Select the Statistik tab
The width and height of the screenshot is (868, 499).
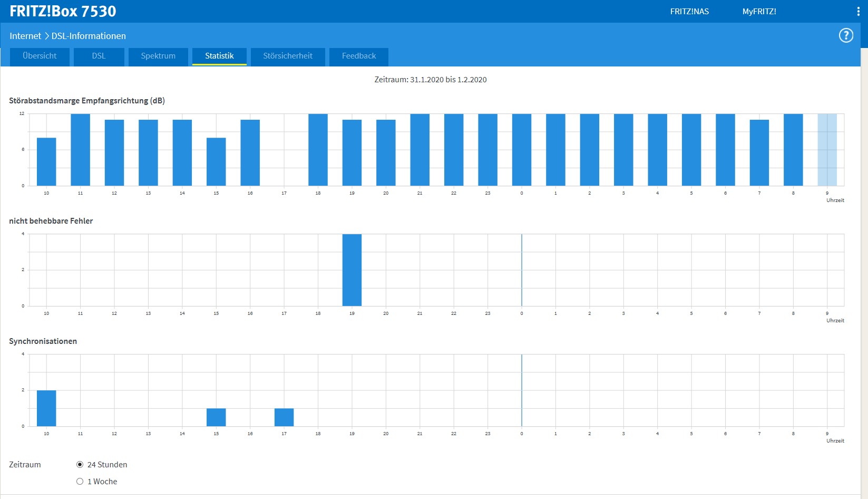(219, 56)
